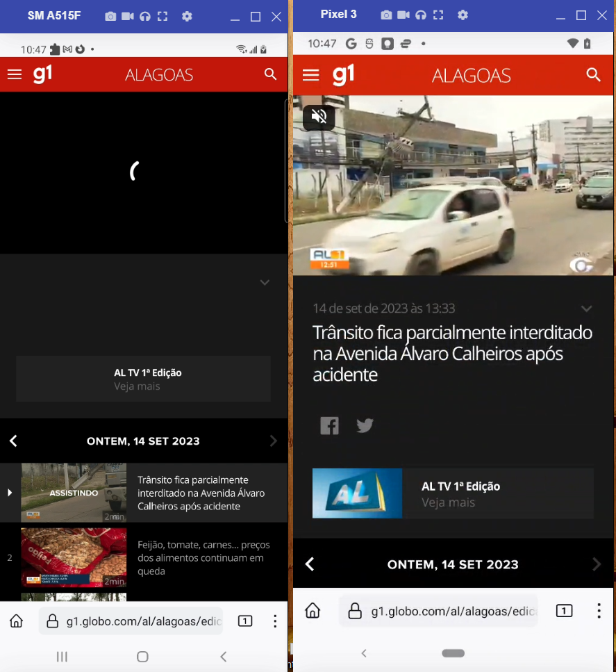Enter fullscreen using the emulator toolbar icon
Screen dimensions: 616x672
(x=163, y=16)
